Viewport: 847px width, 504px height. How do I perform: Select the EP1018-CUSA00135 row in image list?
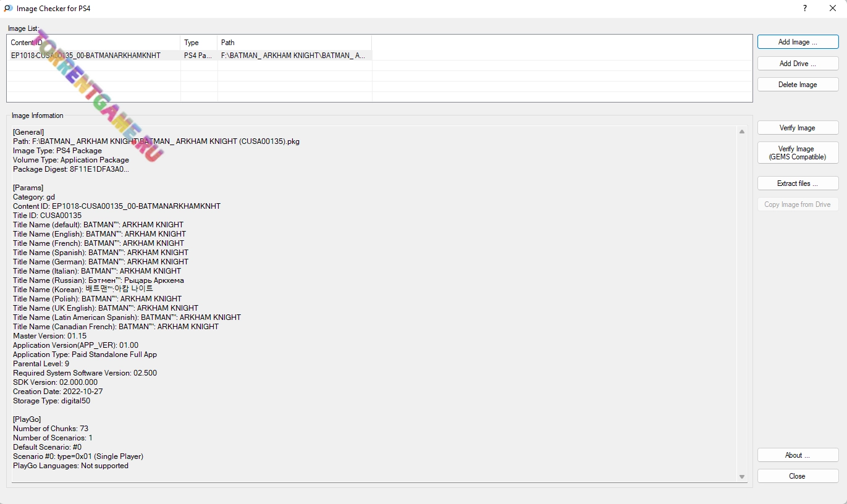click(86, 56)
